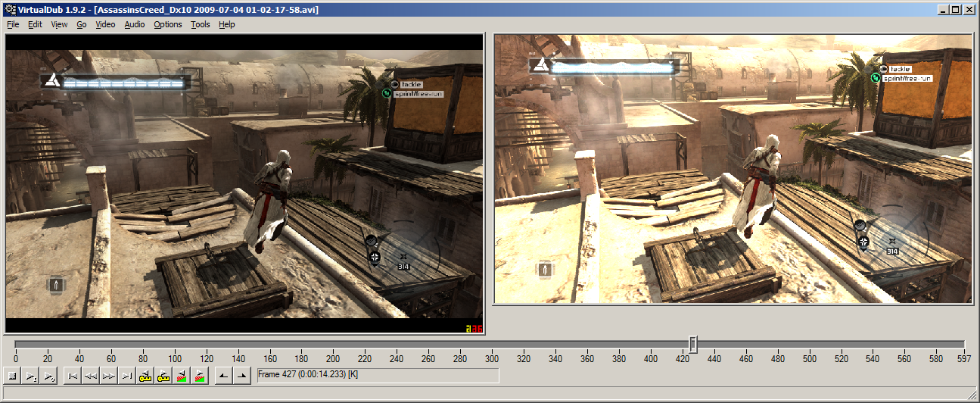Go to next key frame

coord(163,376)
